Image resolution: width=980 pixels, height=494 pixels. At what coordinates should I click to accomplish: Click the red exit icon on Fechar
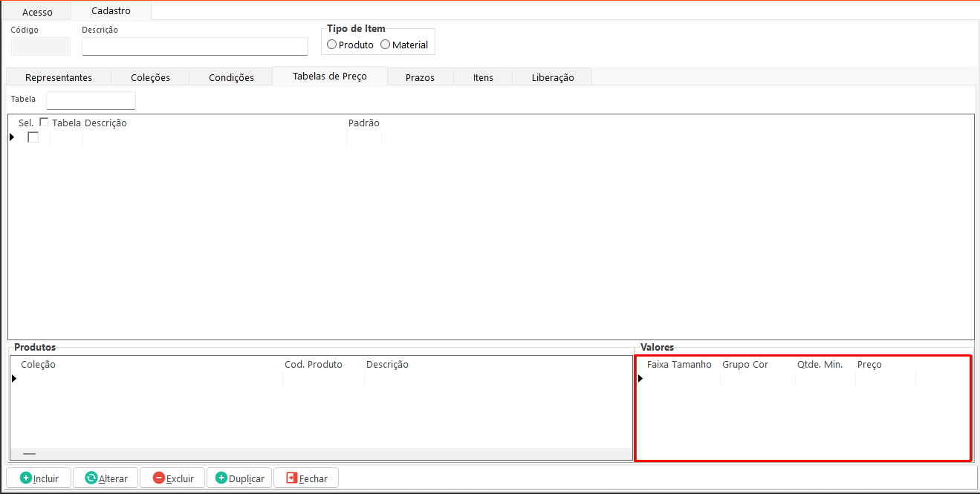(x=292, y=478)
